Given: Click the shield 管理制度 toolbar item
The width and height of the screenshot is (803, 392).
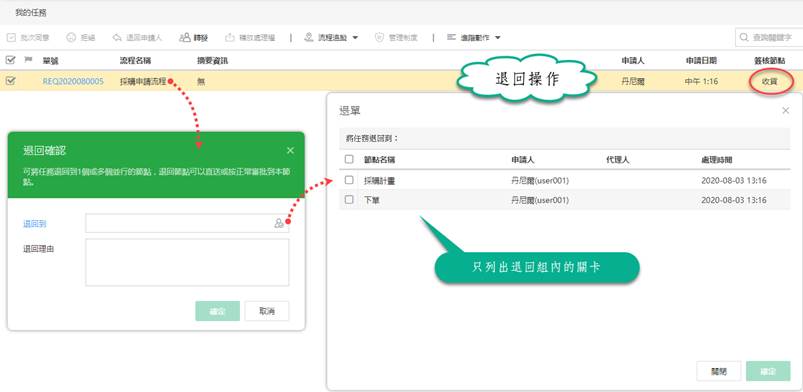Looking at the screenshot, I should click(396, 37).
